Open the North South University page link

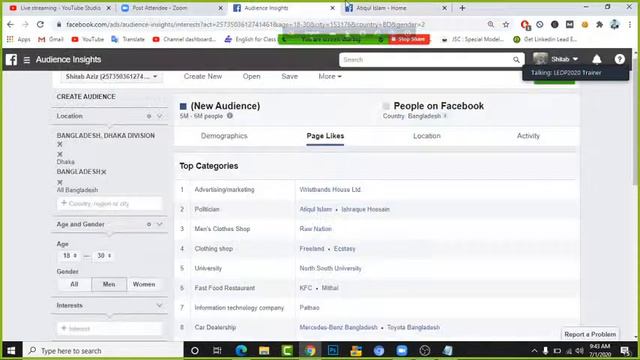[x=330, y=269]
